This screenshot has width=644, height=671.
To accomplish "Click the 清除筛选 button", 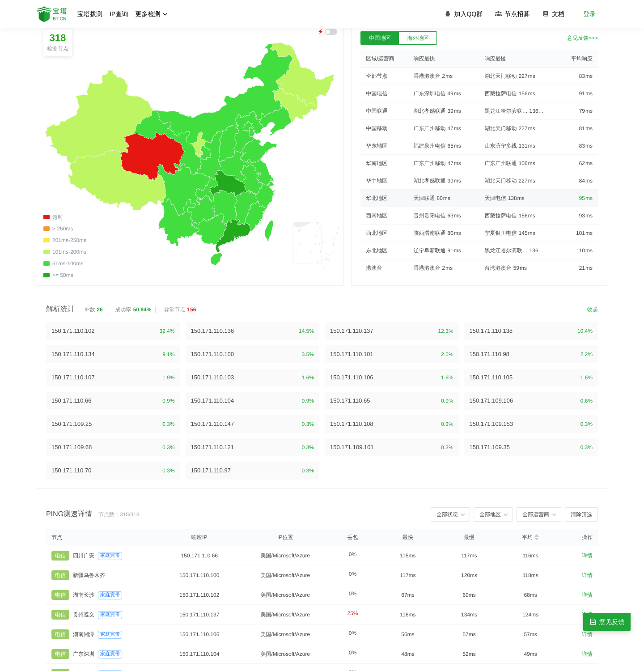I will coord(581,514).
